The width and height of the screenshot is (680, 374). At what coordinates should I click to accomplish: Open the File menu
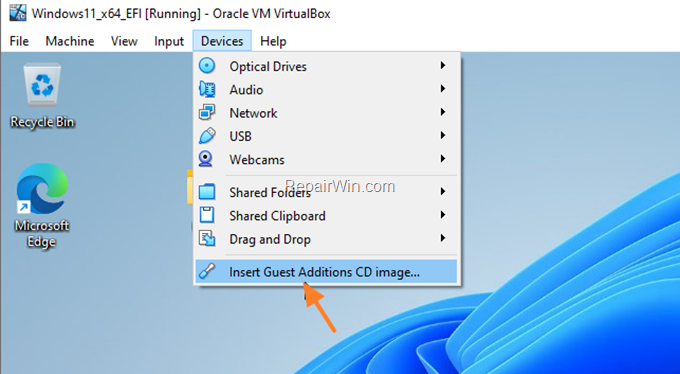(x=19, y=41)
